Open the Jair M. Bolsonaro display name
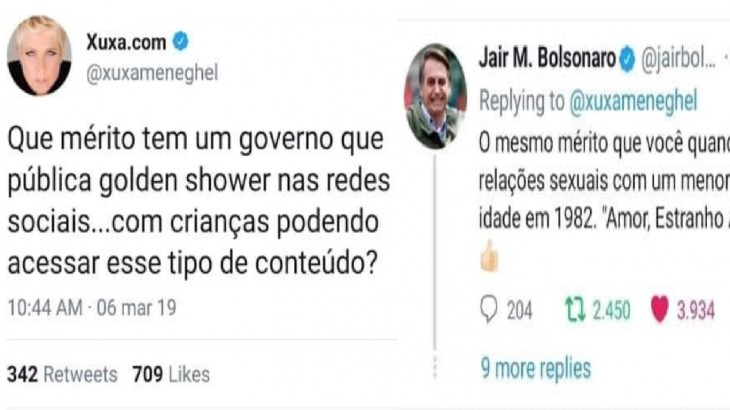The height and width of the screenshot is (410, 730). [x=547, y=59]
